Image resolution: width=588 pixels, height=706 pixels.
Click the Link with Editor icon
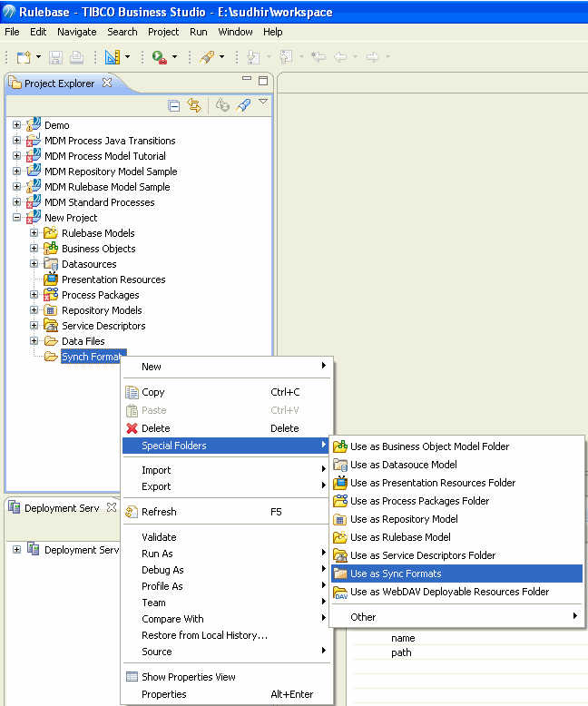click(x=194, y=105)
